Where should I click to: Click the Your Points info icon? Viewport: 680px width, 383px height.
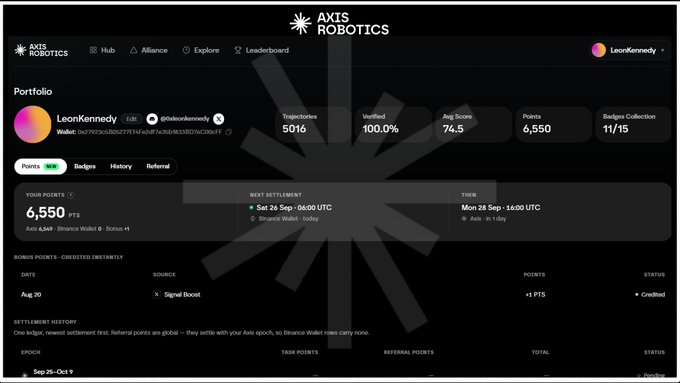[71, 195]
